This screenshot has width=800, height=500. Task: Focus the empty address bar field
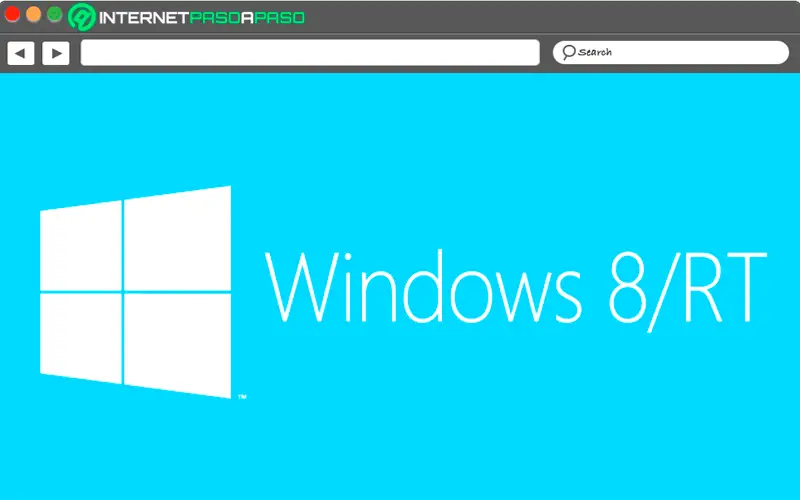pos(310,53)
